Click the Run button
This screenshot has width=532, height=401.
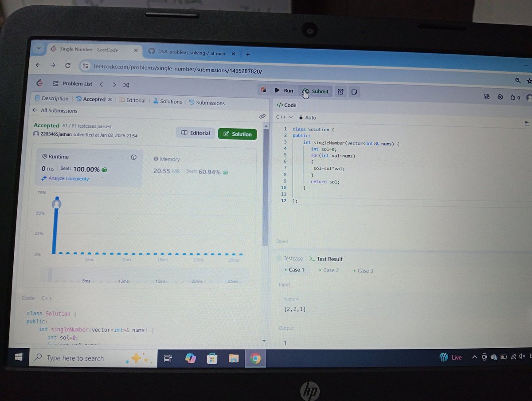point(284,90)
